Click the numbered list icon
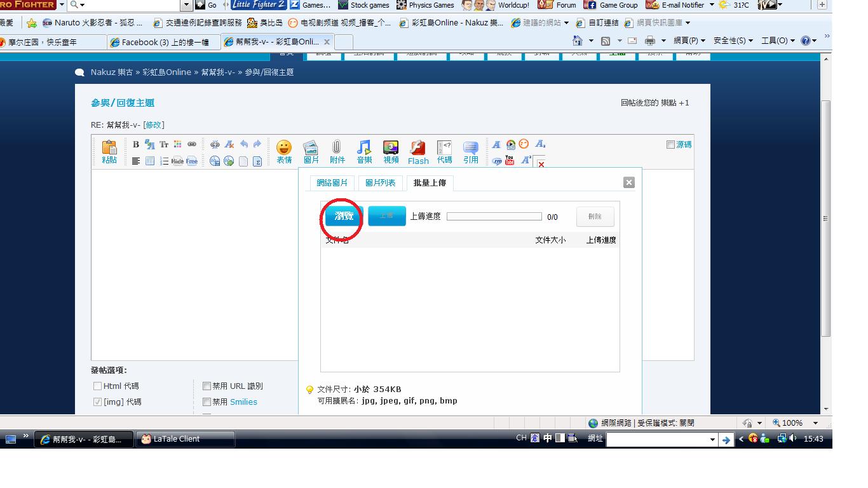 (164, 161)
